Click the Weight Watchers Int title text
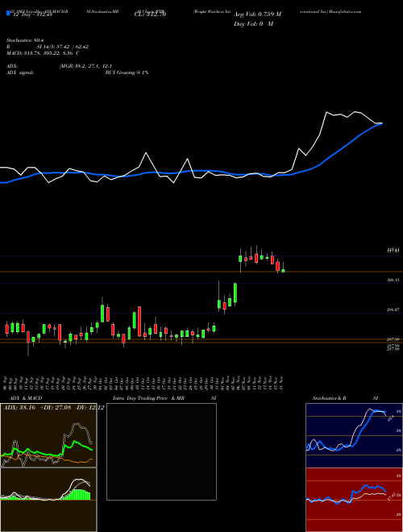 pos(212,11)
